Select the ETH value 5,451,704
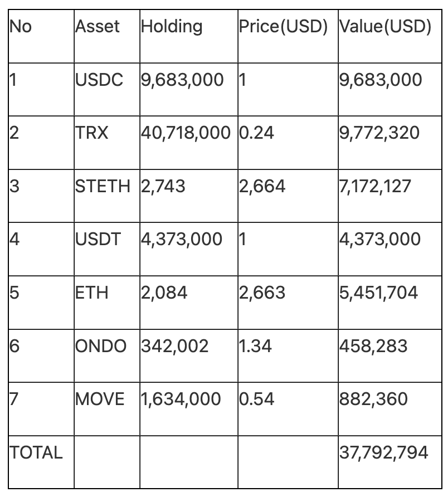Screen dimensions: 448x497 point(378,293)
